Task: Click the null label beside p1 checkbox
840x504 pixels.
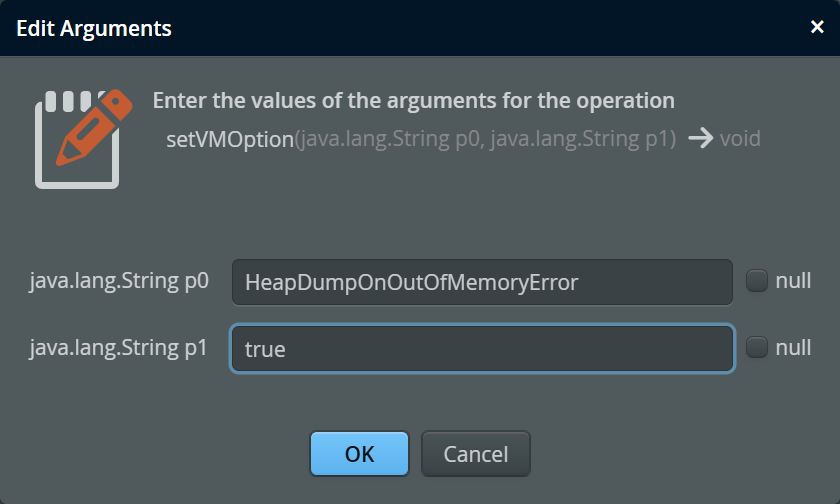Action: 793,348
